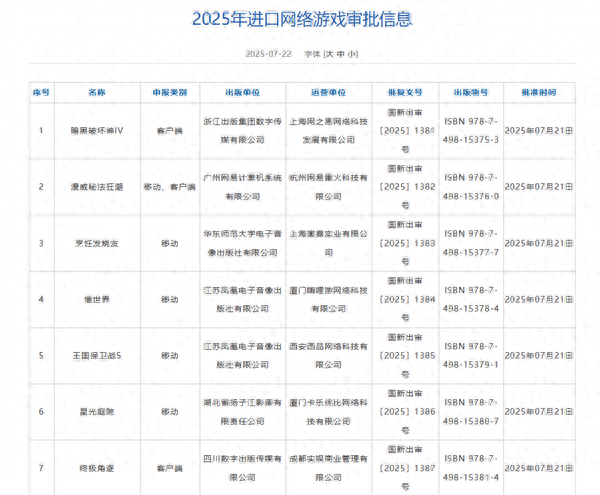The height and width of the screenshot is (495, 600).
Task: Click the 批准时间 column header
Action: pos(539,93)
